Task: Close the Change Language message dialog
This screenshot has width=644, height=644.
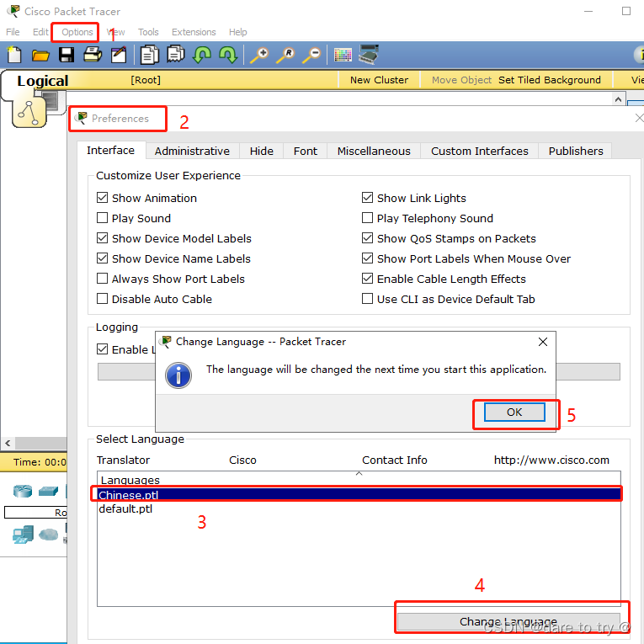Action: click(x=542, y=342)
